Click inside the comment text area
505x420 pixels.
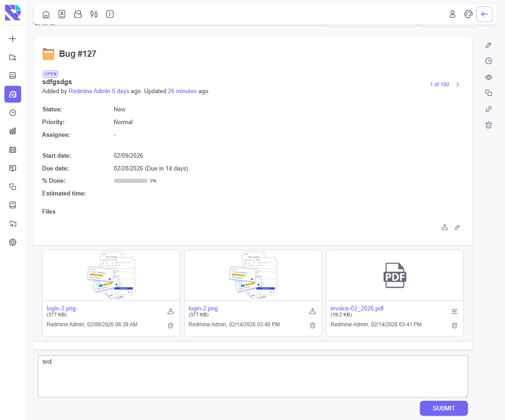tap(252, 376)
